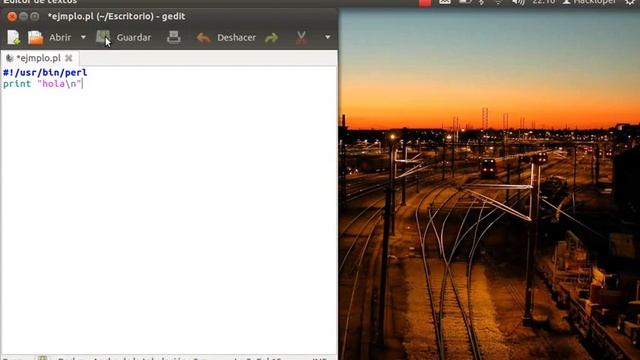The width and height of the screenshot is (640, 360).
Task: Undo the last edit with Deshacer
Action: tap(226, 38)
